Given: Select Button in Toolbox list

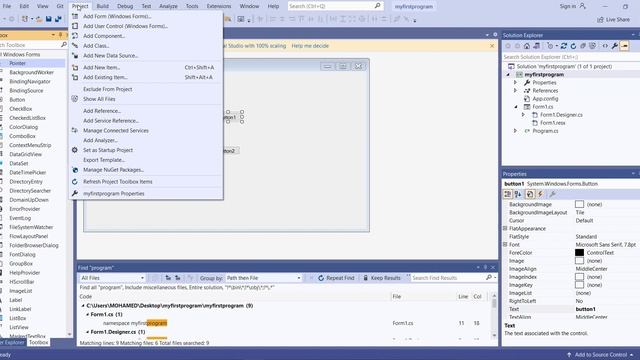Looking at the screenshot, I should 17,100.
